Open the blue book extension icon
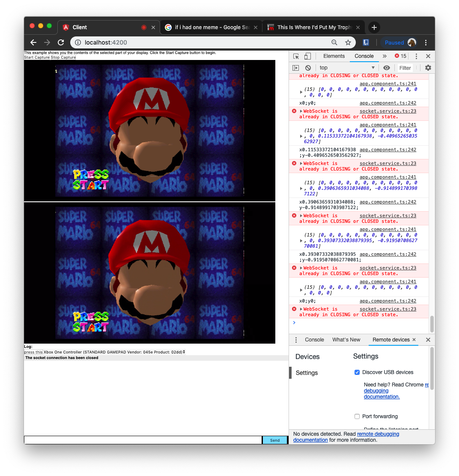459x476 pixels. [366, 42]
